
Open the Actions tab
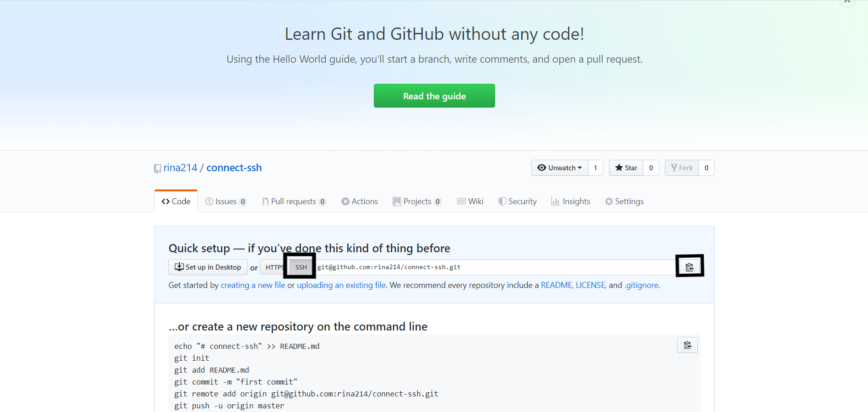pyautogui.click(x=360, y=201)
